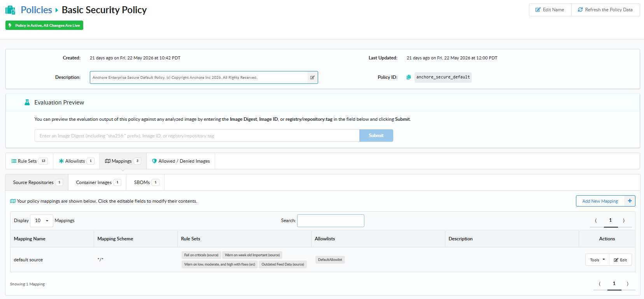The image size is (644, 299).
Task: Open Allowed / Denied Images tab
Action: tap(181, 161)
